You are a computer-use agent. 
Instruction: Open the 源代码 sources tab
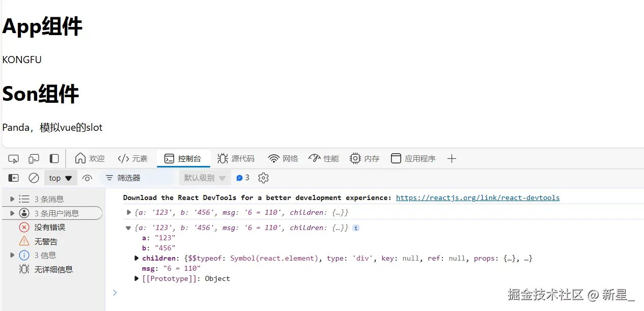pos(236,159)
